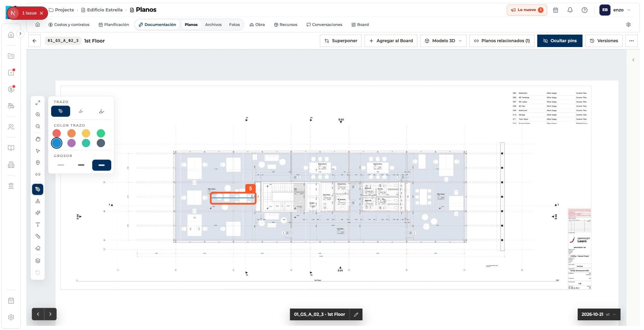644x330 pixels.
Task: Open the Modelo 3D dropdown
Action: 443,41
